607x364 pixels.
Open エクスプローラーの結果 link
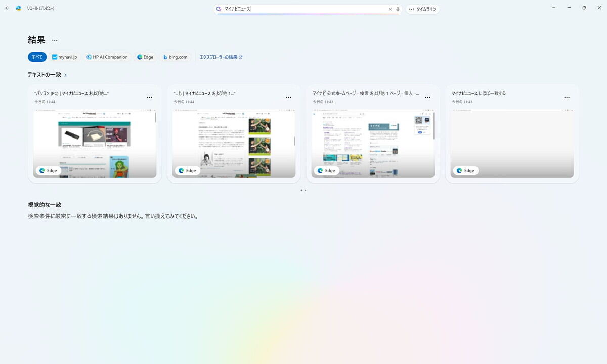tap(221, 57)
